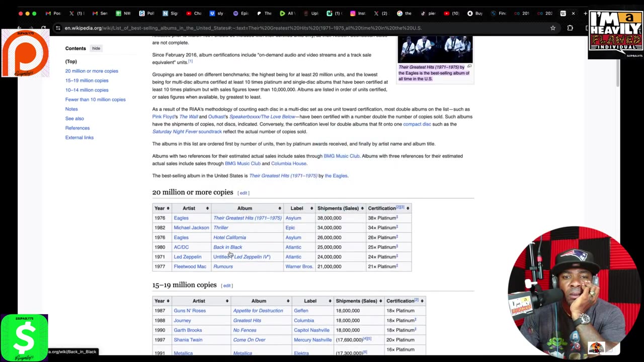The height and width of the screenshot is (362, 644).
Task: Sort 20 million table by Artist
Action: point(192,208)
